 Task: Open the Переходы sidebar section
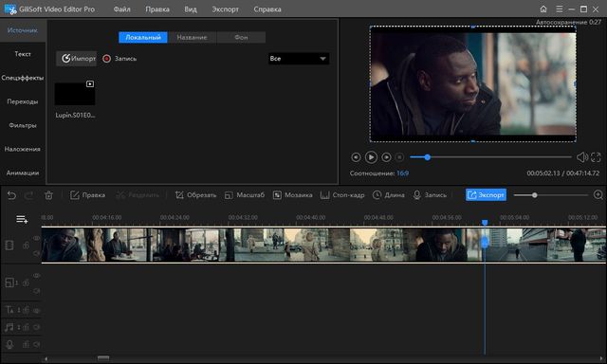coord(23,101)
